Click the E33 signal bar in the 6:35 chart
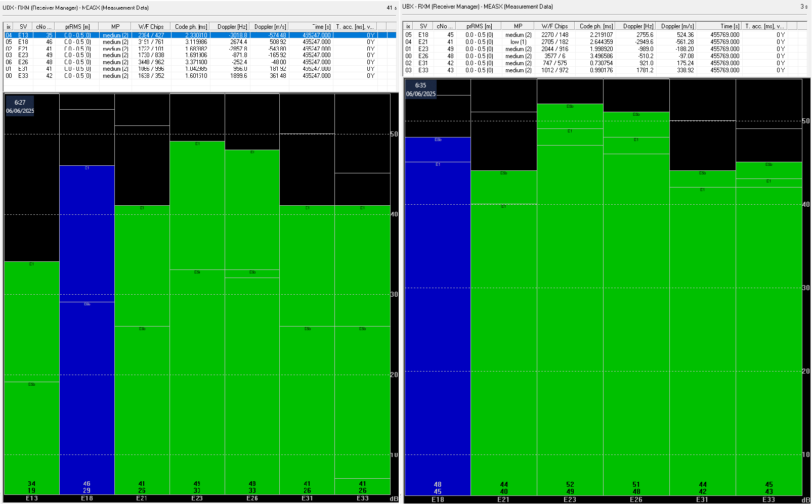The width and height of the screenshot is (812, 504). click(x=769, y=329)
